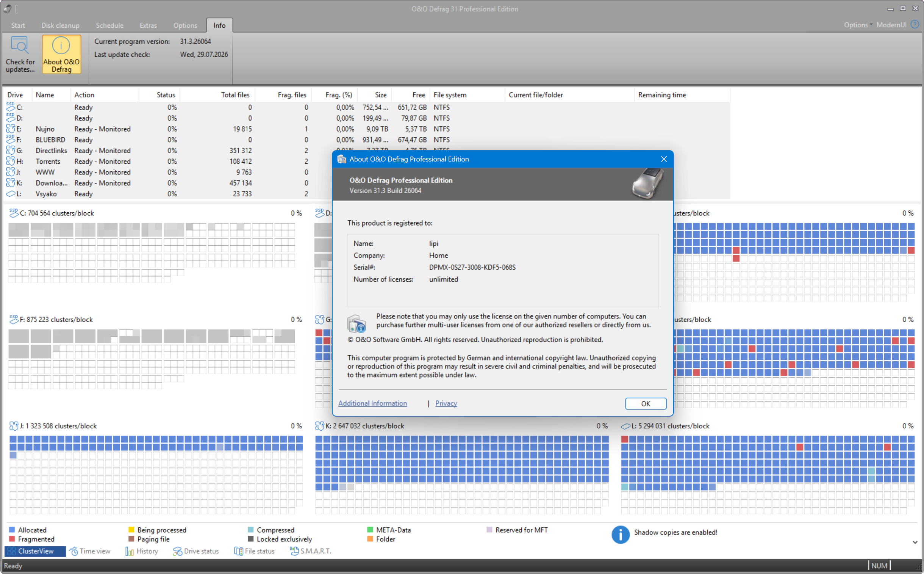Click the Folder orange legend swatch
This screenshot has height=574, width=924.
(x=370, y=539)
